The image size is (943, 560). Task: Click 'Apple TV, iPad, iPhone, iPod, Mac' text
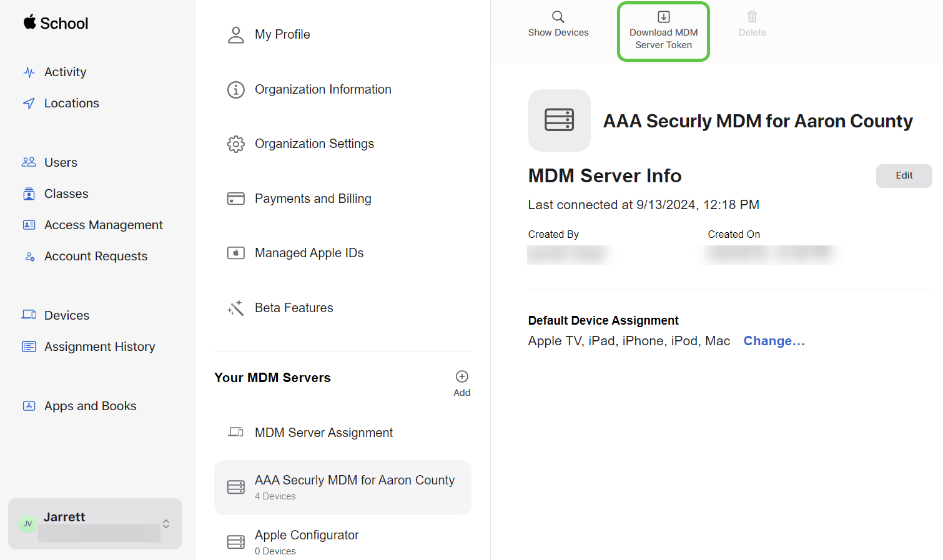(629, 341)
